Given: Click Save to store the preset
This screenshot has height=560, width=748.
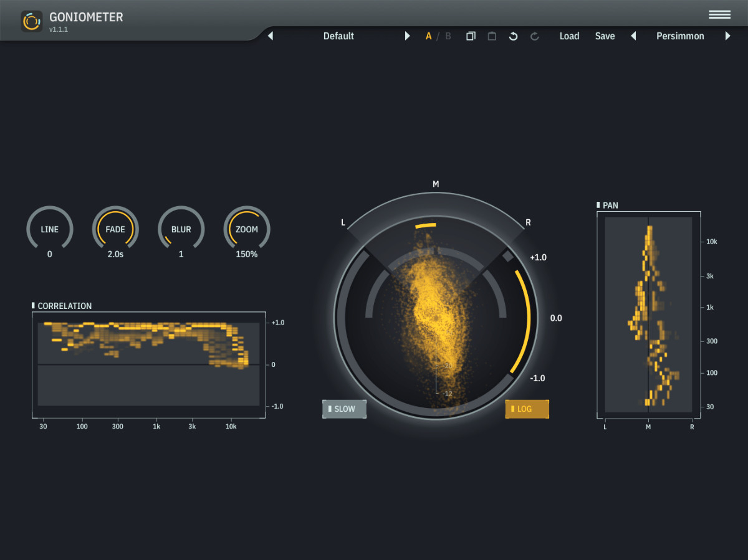Looking at the screenshot, I should pyautogui.click(x=605, y=36).
